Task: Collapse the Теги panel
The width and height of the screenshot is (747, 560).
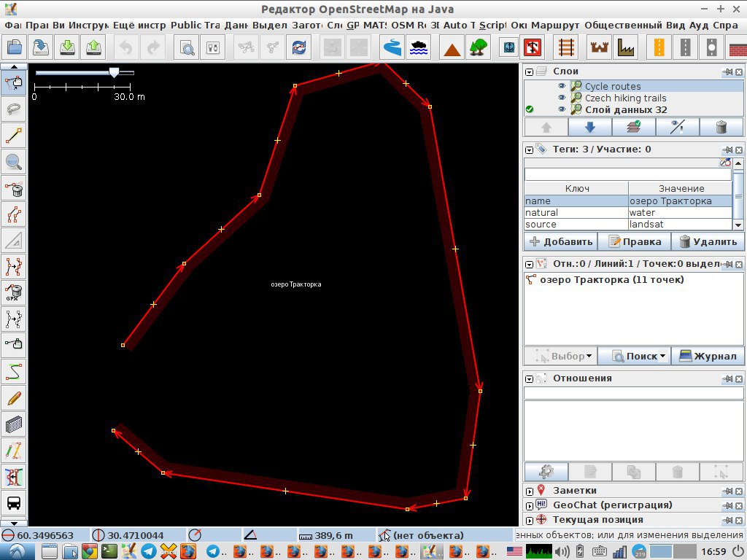Action: (529, 150)
